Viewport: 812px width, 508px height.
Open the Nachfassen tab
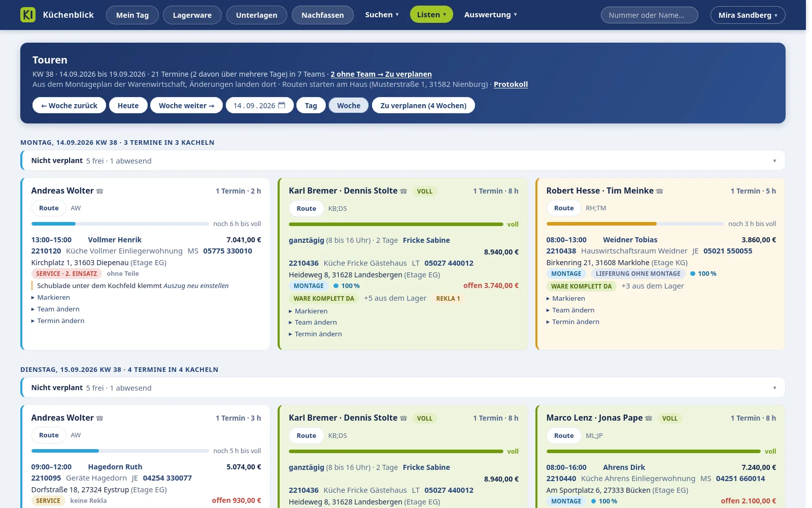pos(323,15)
